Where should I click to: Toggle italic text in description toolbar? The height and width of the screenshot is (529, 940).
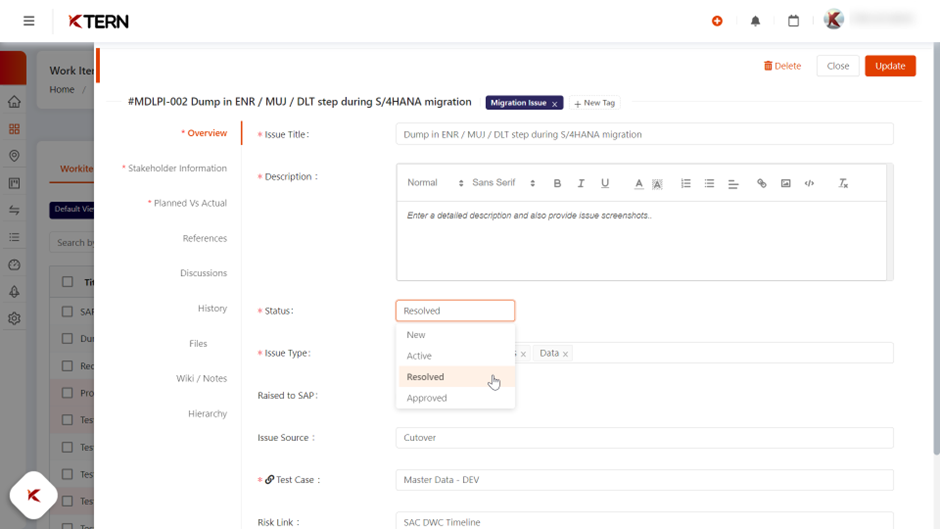point(581,184)
